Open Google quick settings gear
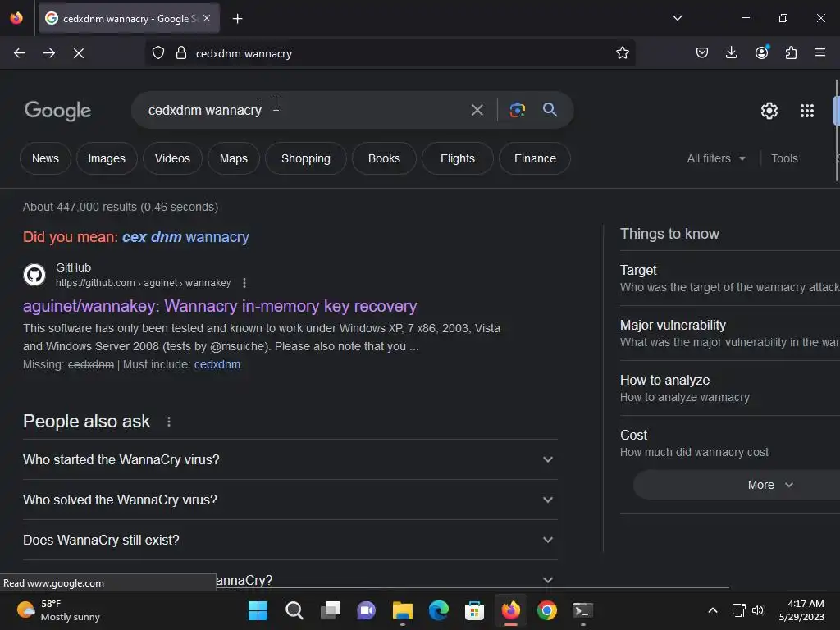Screen dimensions: 840x630 (x=769, y=111)
